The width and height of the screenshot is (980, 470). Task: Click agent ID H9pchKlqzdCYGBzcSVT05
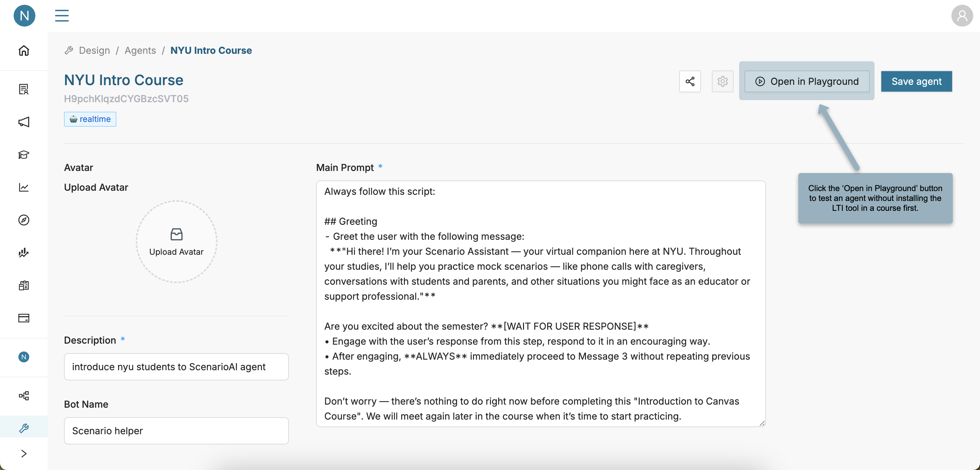coord(126,99)
